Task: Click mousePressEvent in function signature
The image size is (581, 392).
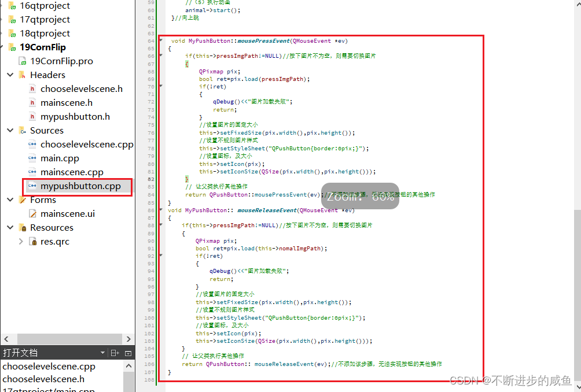Action: (x=263, y=40)
